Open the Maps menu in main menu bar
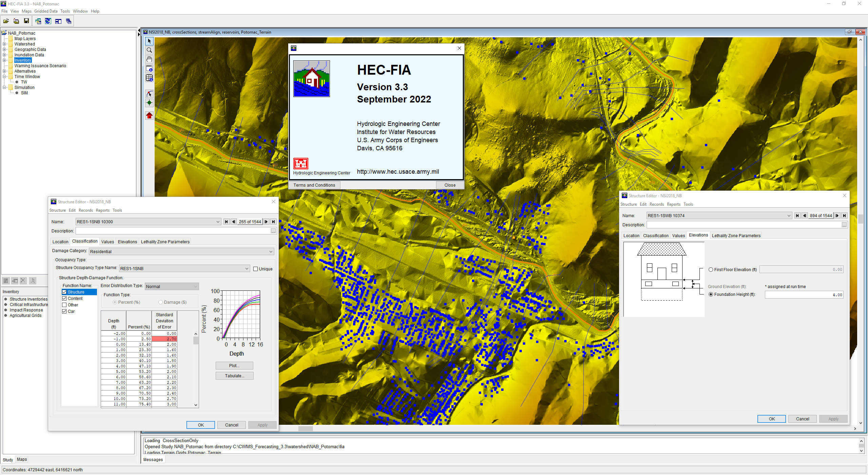This screenshot has height=475, width=868. pyautogui.click(x=26, y=11)
